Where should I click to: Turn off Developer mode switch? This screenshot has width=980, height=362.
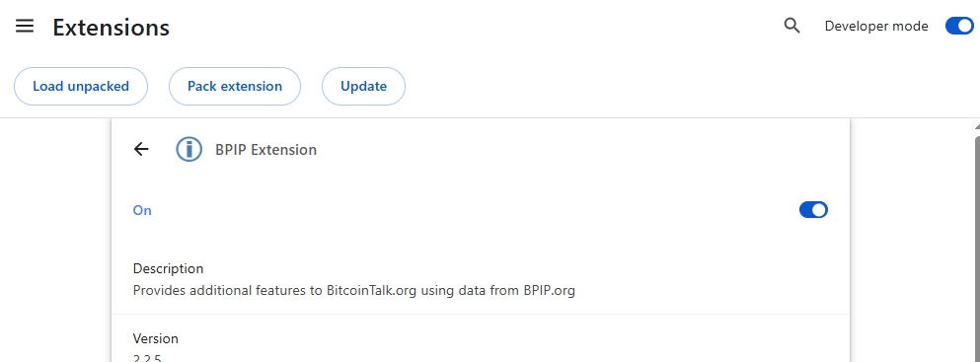[x=959, y=27]
